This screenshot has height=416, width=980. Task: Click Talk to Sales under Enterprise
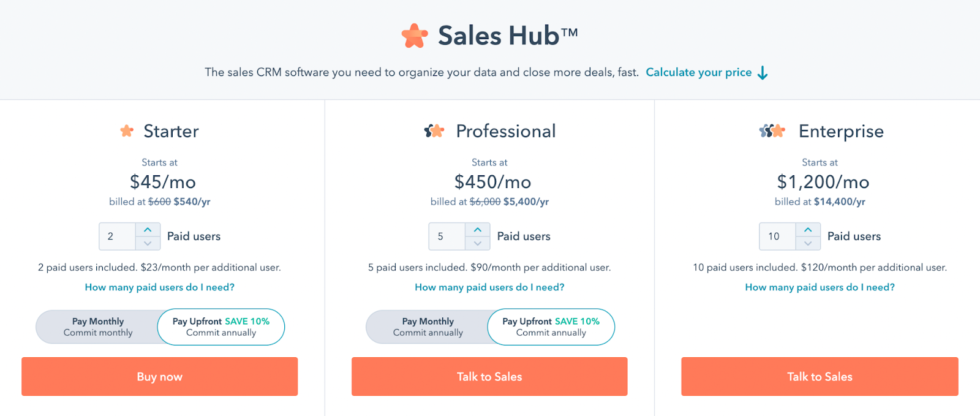pos(820,377)
